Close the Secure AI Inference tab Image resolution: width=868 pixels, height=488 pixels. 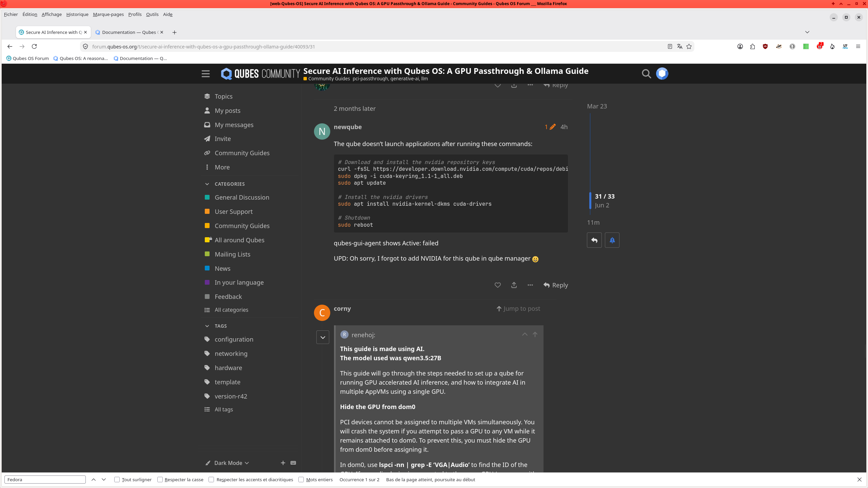(85, 32)
